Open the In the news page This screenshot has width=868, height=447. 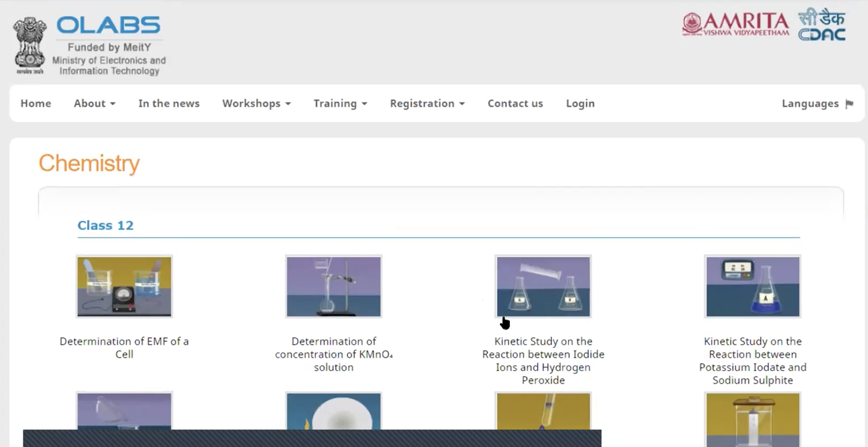169,103
